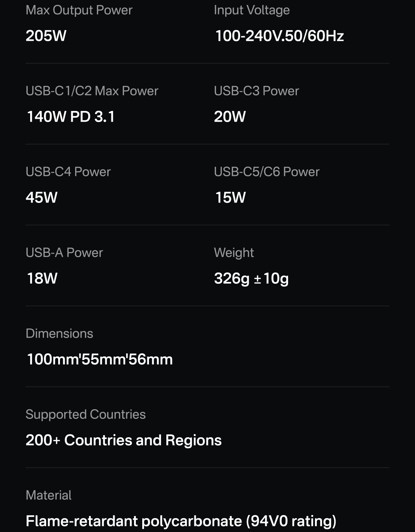This screenshot has height=532, width=415.
Task: Select the 100-240V.50/60Hz voltage value
Action: (x=279, y=35)
